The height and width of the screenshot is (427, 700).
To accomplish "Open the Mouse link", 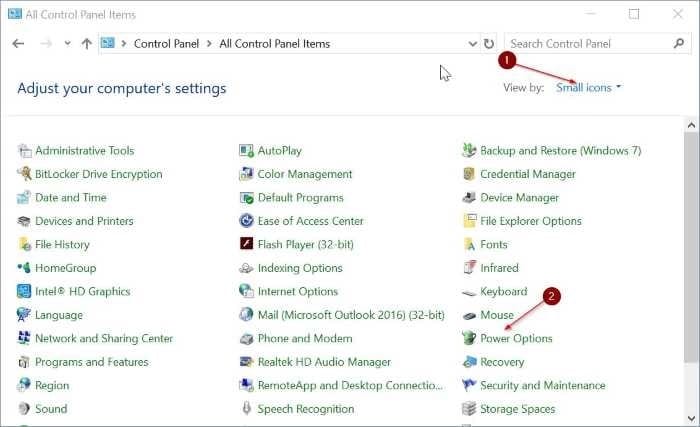I will tap(496, 315).
